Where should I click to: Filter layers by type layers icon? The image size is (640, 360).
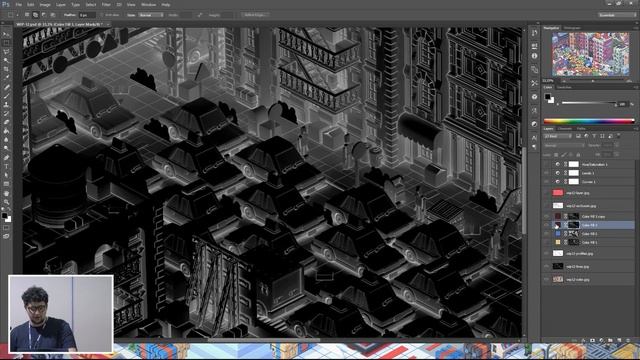[x=594, y=136]
